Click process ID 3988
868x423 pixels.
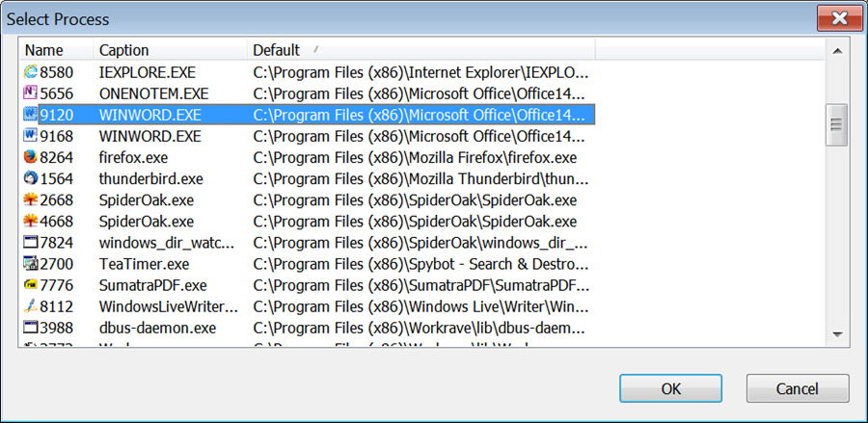[x=57, y=328]
